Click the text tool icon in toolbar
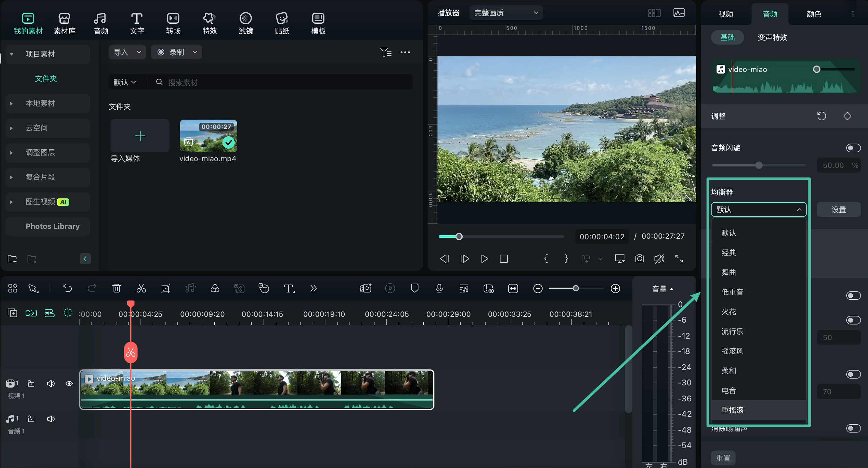This screenshot has width=868, height=468. (x=289, y=288)
